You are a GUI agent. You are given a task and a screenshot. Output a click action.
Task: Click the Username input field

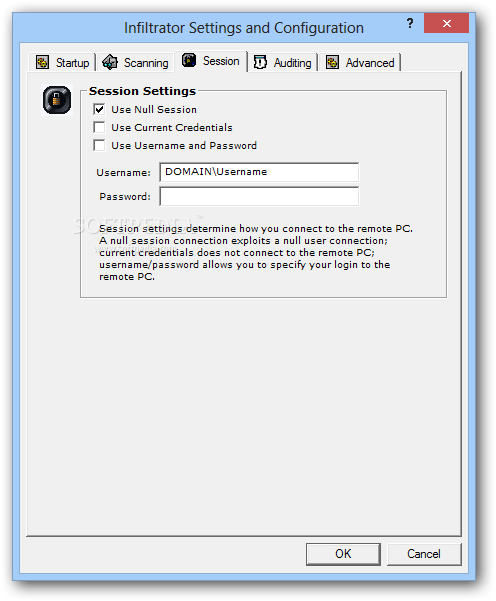point(259,172)
